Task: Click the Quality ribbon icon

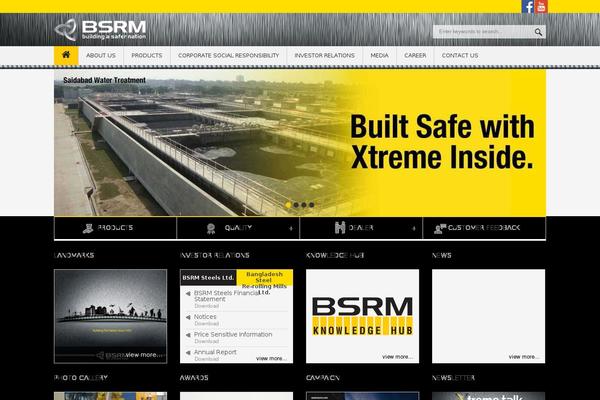Action: [211, 229]
